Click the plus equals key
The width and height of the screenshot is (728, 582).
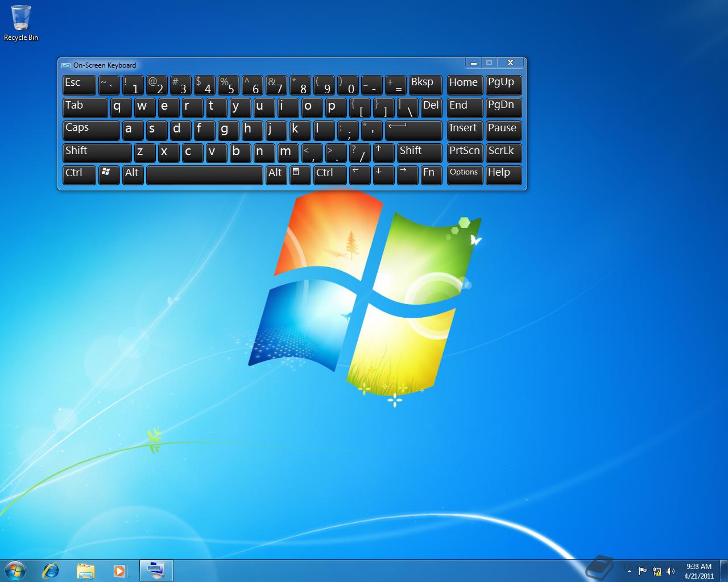point(395,85)
